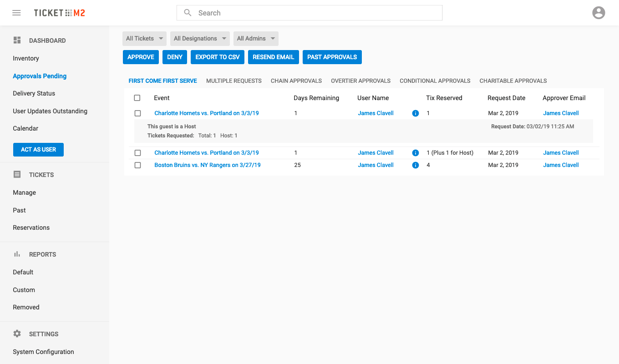Click the Act As User button
The width and height of the screenshot is (619, 364).
point(39,150)
